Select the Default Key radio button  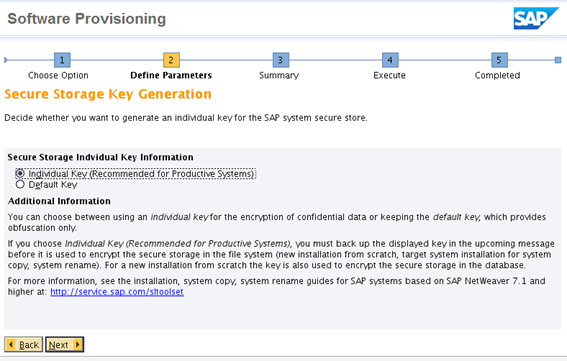point(20,184)
